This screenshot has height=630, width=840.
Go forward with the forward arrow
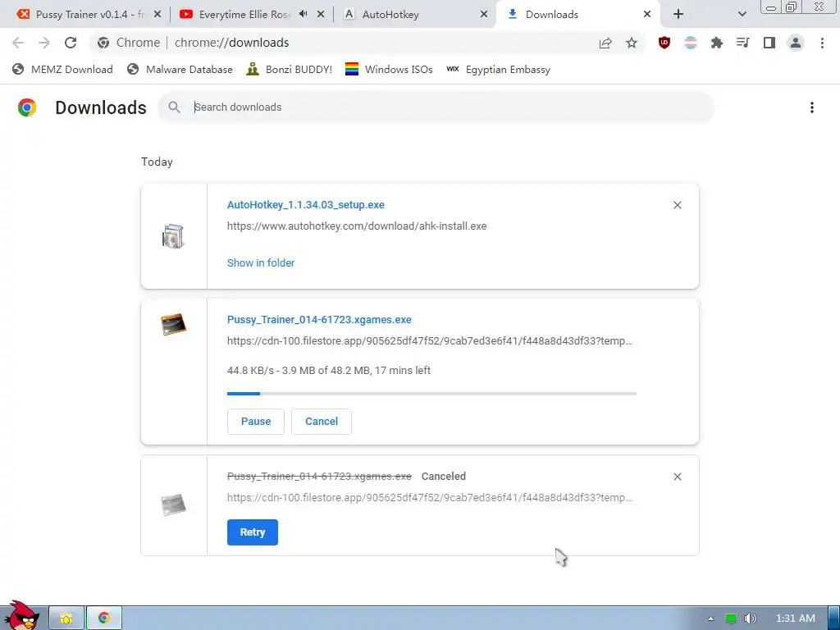[44, 43]
